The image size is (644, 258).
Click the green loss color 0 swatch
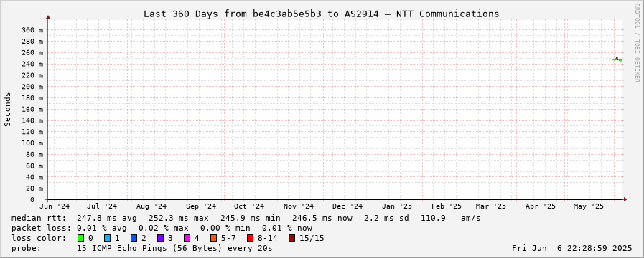point(80,238)
